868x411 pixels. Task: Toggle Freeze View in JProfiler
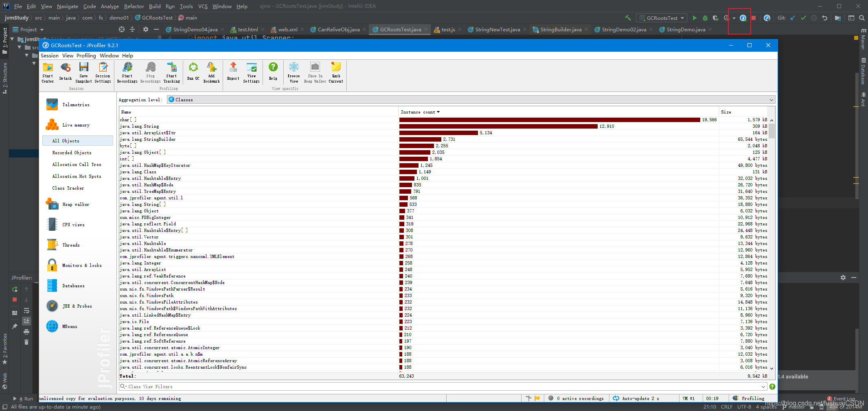294,72
